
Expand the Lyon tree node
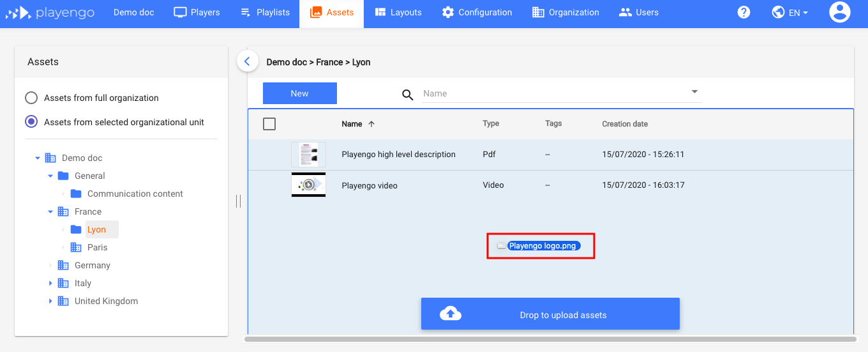(63, 229)
